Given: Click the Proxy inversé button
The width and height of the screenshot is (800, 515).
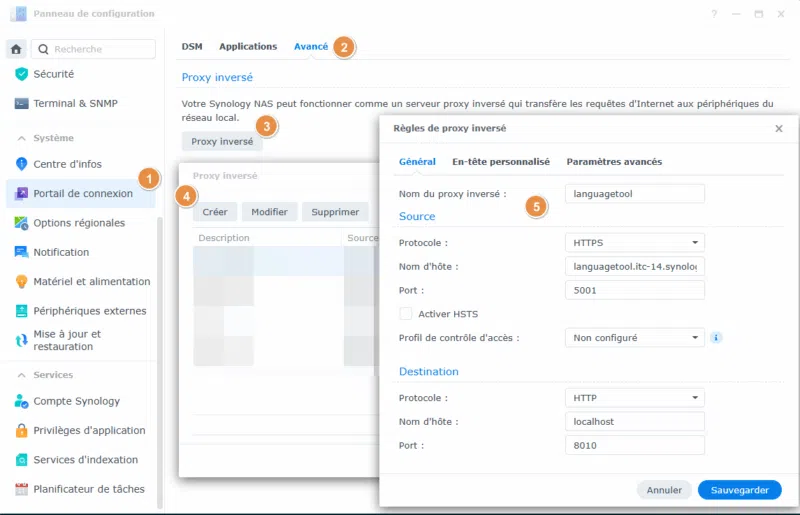Looking at the screenshot, I should [222, 141].
